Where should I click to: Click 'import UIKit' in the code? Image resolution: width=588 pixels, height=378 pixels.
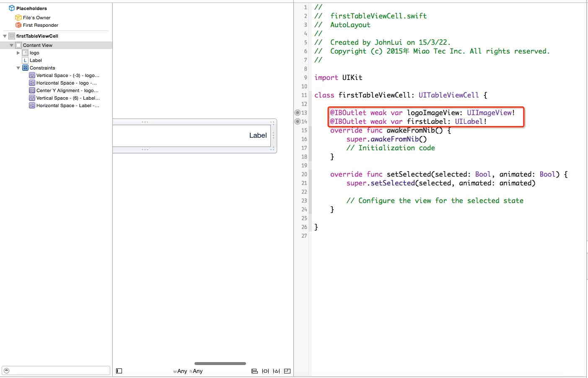point(338,77)
